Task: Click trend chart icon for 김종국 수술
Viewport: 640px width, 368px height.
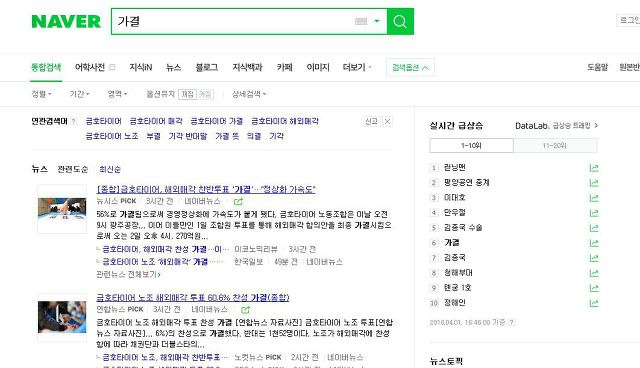Action: [x=594, y=228]
